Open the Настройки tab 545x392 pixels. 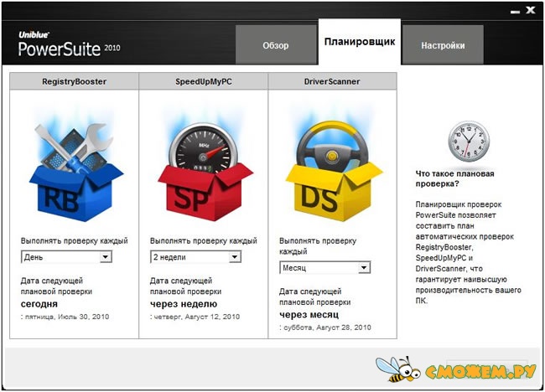point(443,44)
